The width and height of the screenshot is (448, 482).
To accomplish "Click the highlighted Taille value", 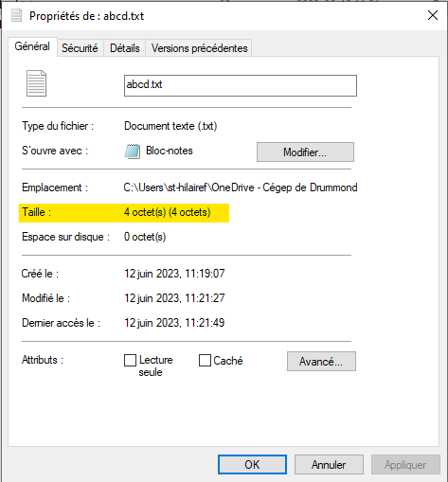I will click(x=168, y=212).
